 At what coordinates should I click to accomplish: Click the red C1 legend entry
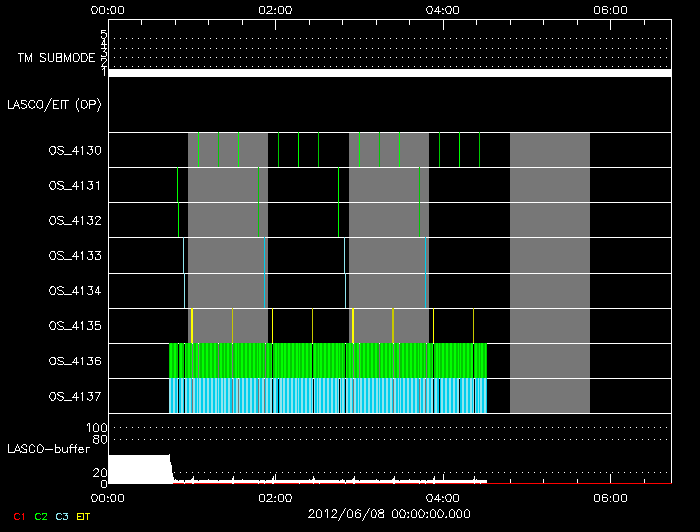pos(17,516)
